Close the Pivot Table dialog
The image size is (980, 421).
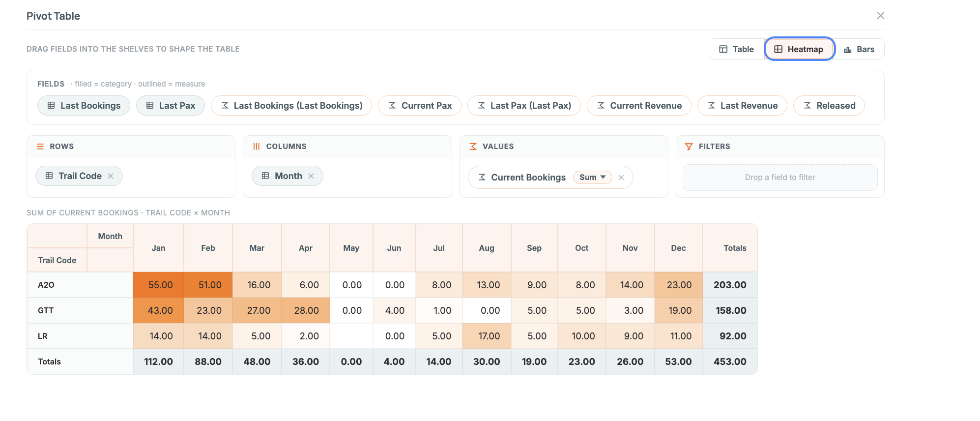coord(881,16)
